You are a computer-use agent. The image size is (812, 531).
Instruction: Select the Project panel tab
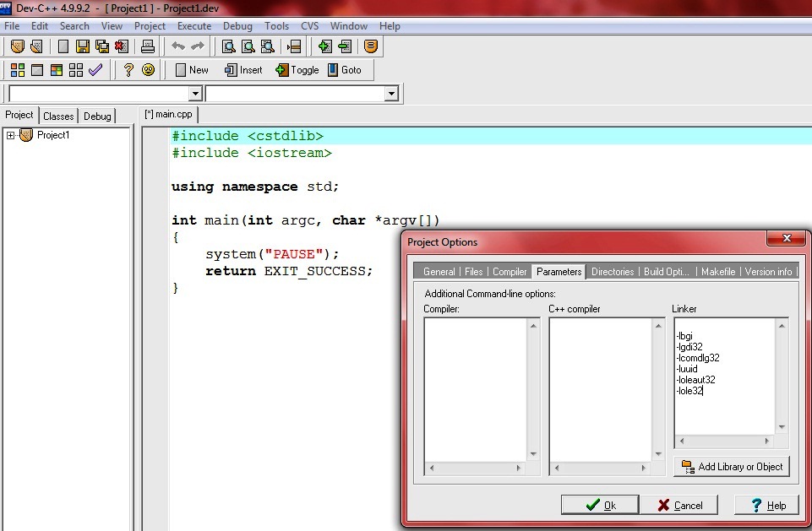(19, 115)
